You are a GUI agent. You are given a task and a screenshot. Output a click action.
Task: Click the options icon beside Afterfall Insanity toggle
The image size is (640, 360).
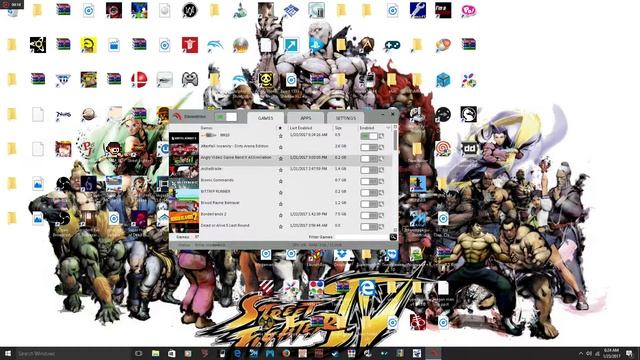coord(381,147)
